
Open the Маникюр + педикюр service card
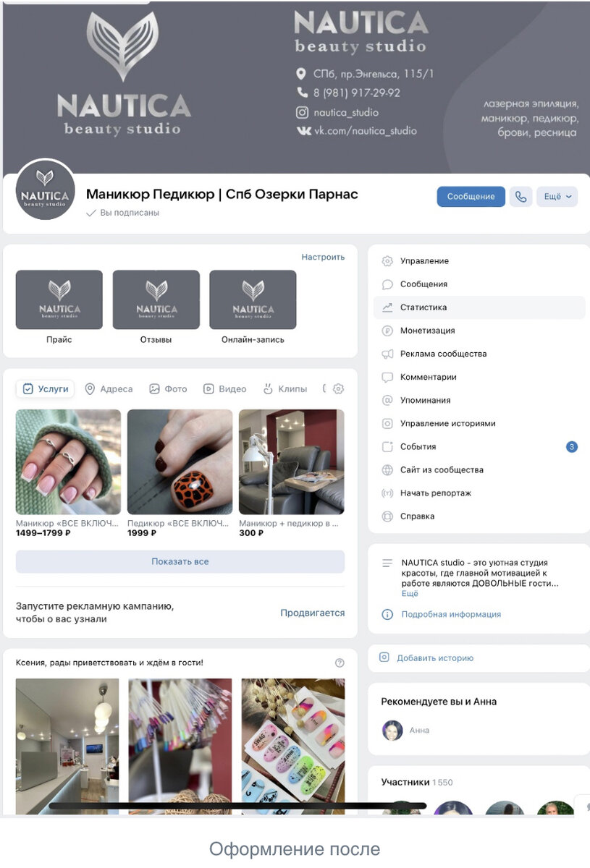(x=292, y=473)
